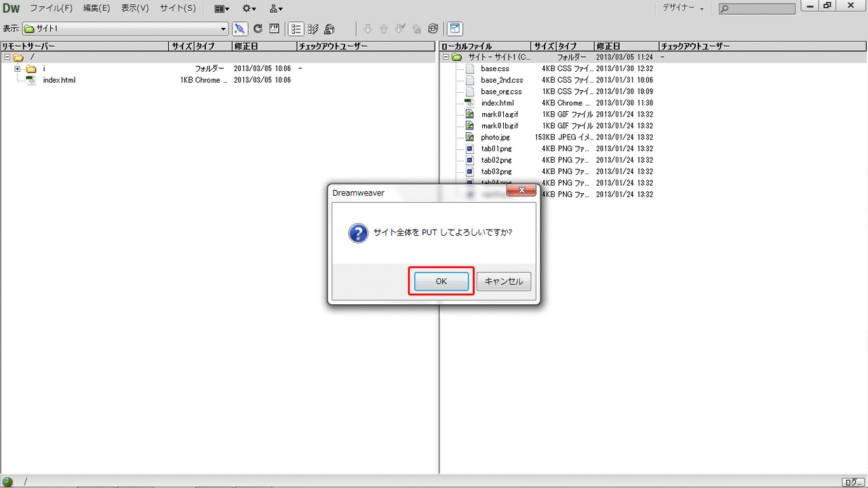This screenshot has height=488, width=868.
Task: Click the connect to remote server icon
Action: [239, 28]
